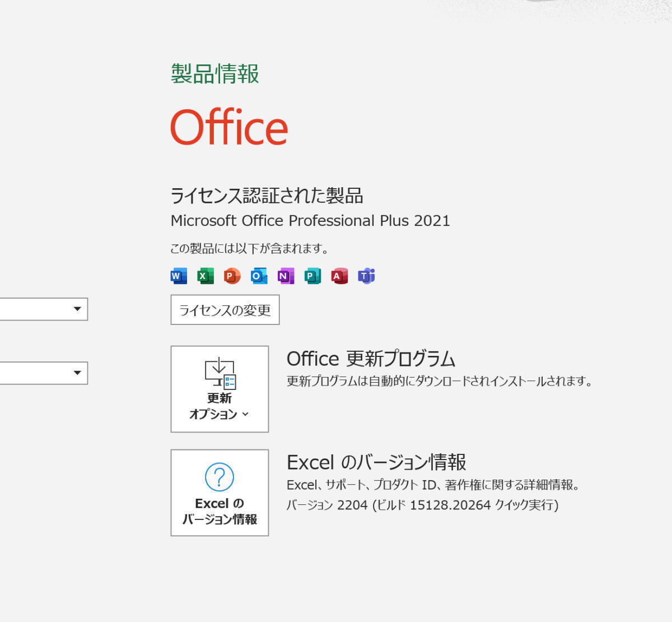
Task: Click the 更新オプション update icon
Action: coord(219,373)
